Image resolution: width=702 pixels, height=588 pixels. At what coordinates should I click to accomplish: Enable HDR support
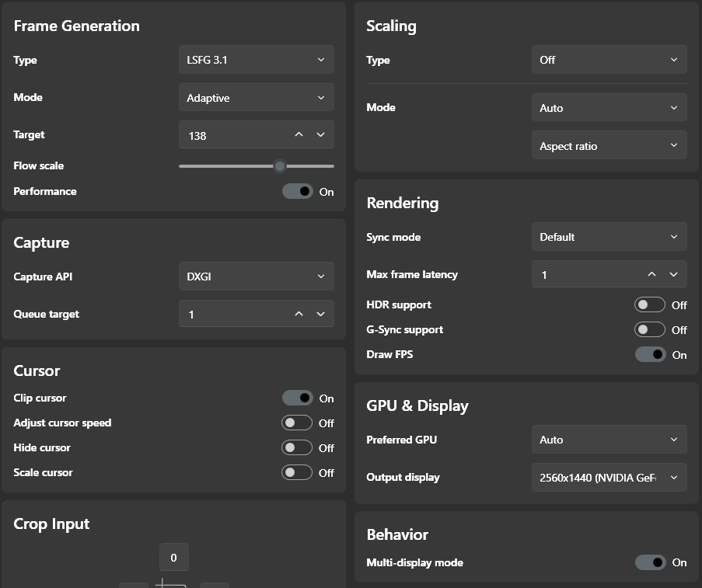click(x=650, y=305)
